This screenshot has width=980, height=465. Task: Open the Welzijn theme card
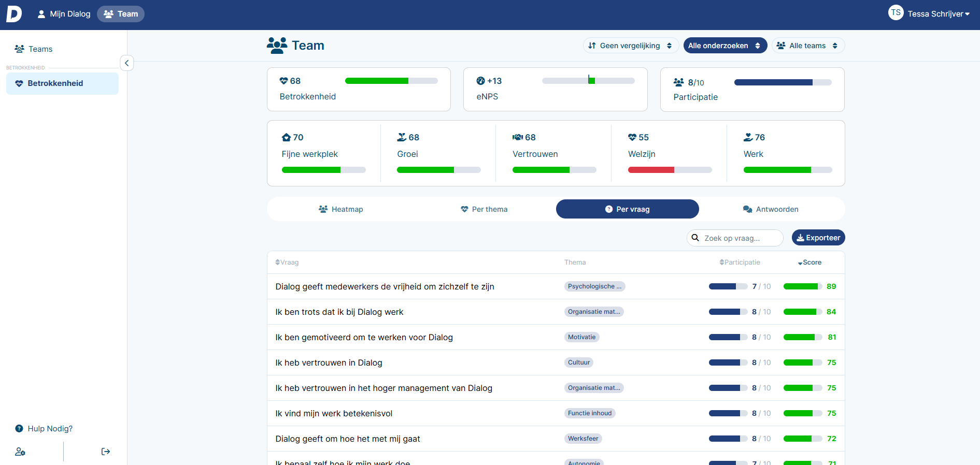point(669,153)
